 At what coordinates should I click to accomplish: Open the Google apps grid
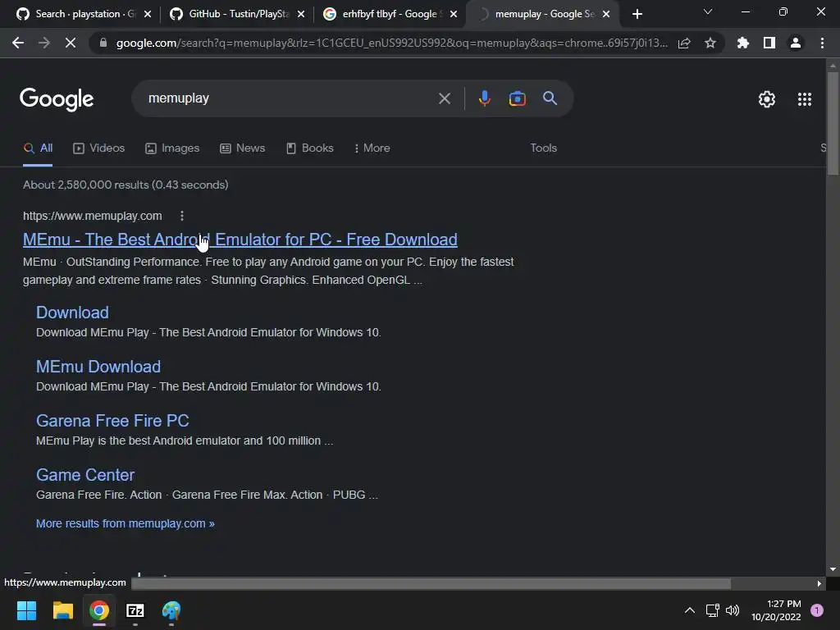coord(805,99)
